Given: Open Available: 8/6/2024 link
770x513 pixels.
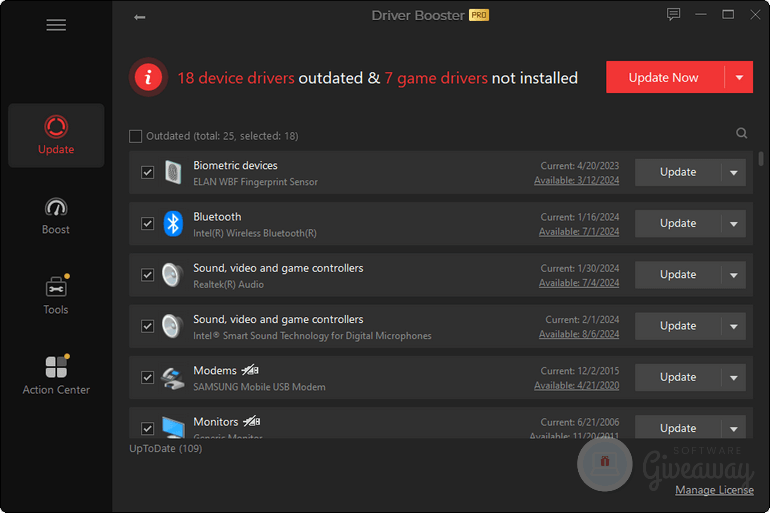Looking at the screenshot, I should tap(579, 334).
